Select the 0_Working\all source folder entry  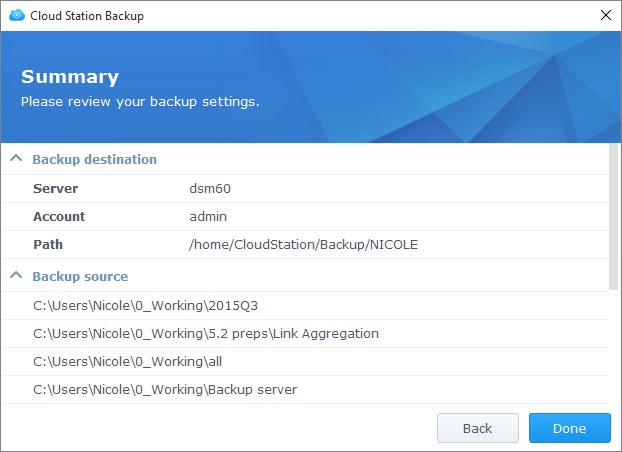coord(305,362)
